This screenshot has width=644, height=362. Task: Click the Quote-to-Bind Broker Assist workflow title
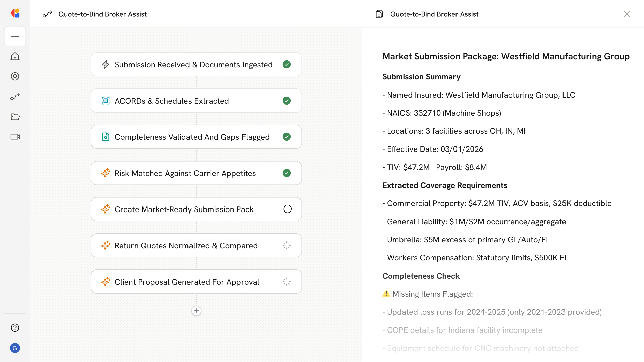click(x=102, y=14)
